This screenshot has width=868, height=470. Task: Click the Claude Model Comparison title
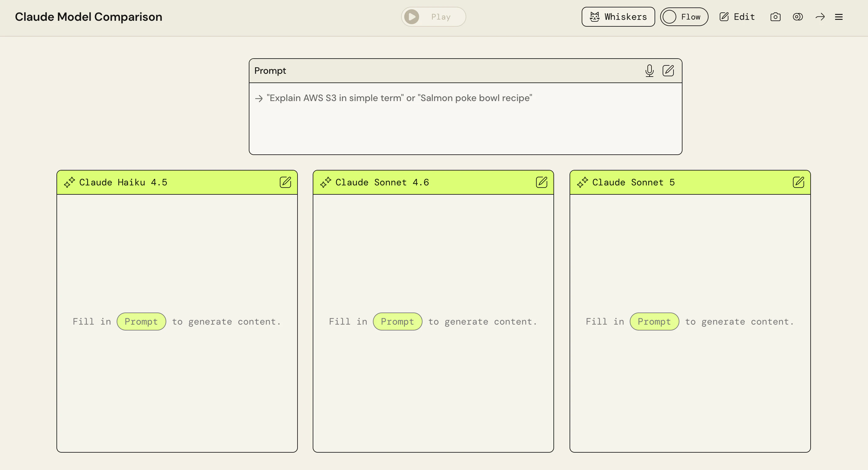click(x=89, y=17)
